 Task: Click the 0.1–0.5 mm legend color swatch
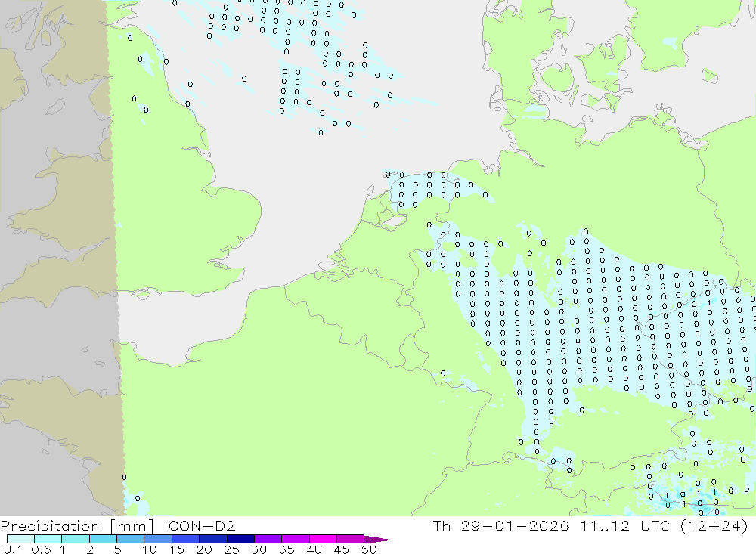pos(20,539)
